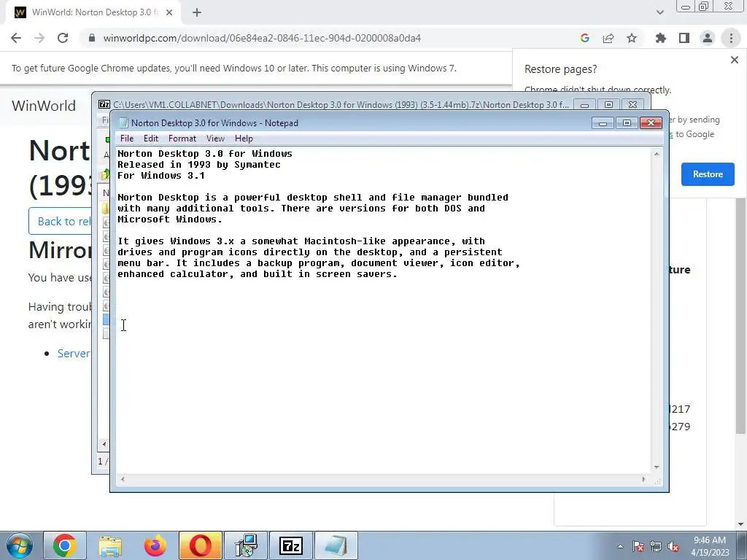This screenshot has height=560, width=747.
Task: Click the winworldpc.com address bar
Action: point(262,38)
